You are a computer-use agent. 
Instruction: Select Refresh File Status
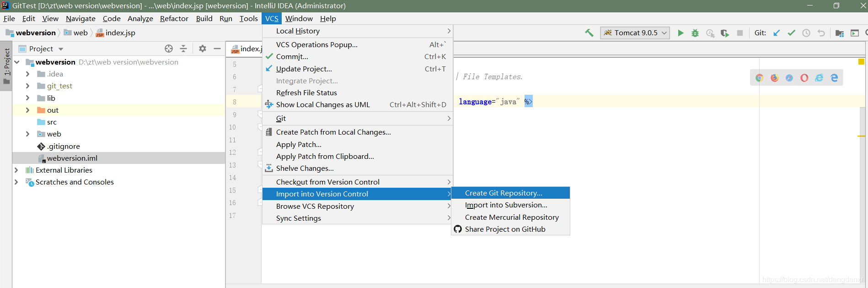click(x=358, y=92)
